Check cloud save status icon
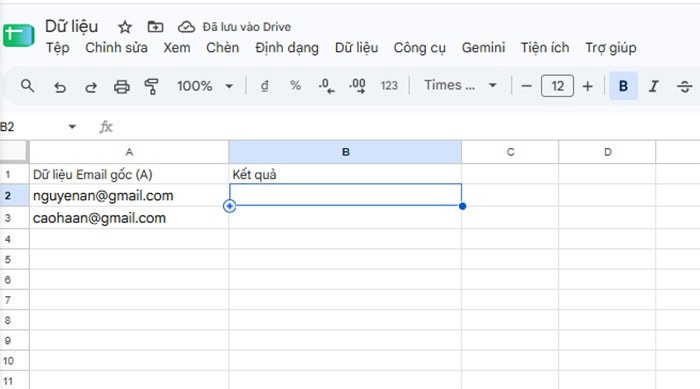Screen dimensions: 700x389 [186, 27]
